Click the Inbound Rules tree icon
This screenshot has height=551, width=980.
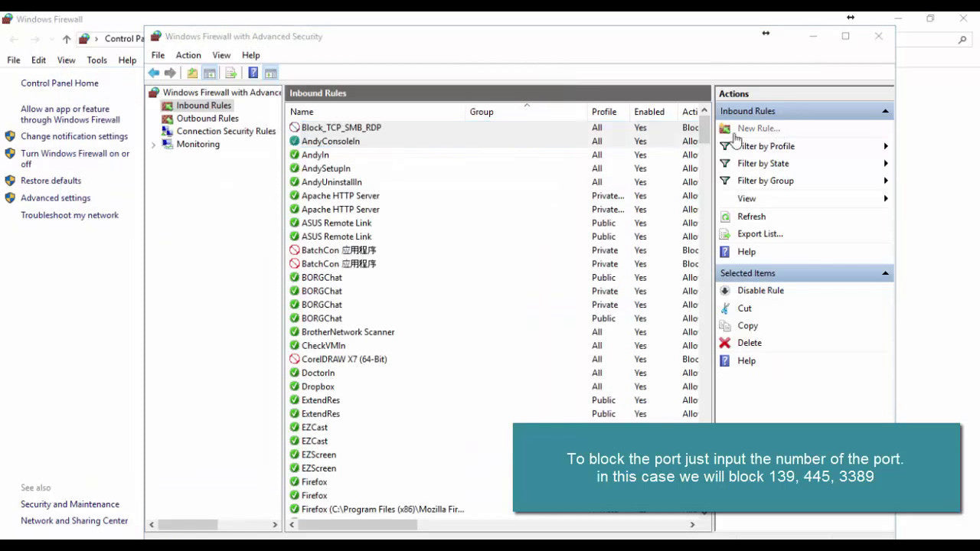167,106
